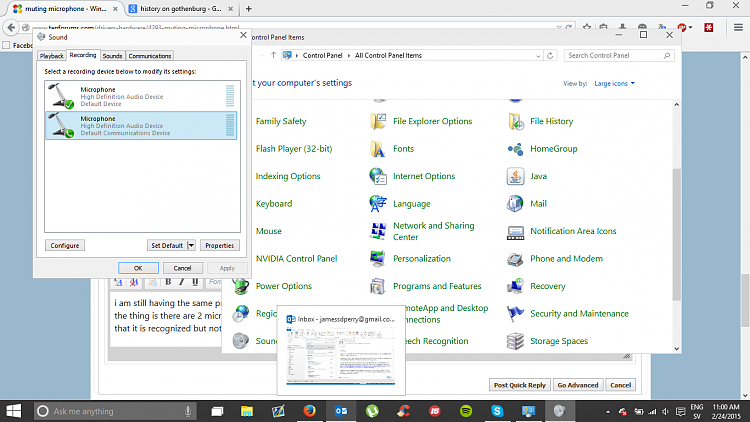Switch to the Communications tab
The image size is (750, 422).
click(x=150, y=56)
